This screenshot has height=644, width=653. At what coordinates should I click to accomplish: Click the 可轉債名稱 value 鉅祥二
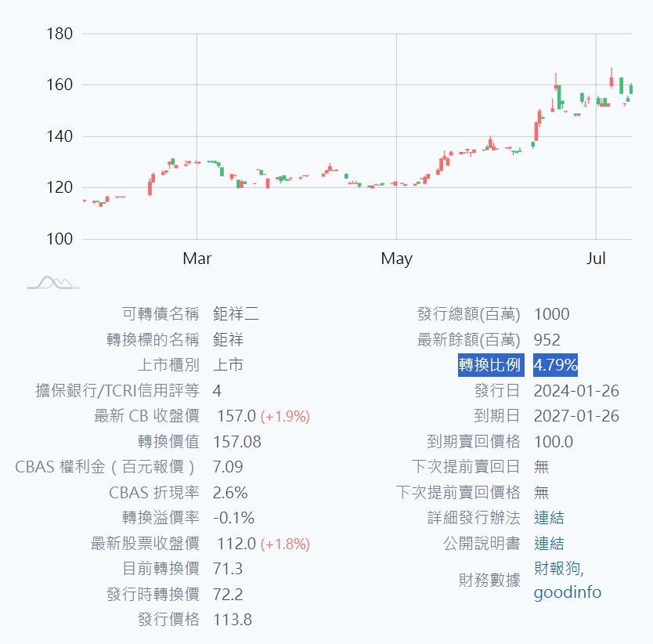coord(236,314)
